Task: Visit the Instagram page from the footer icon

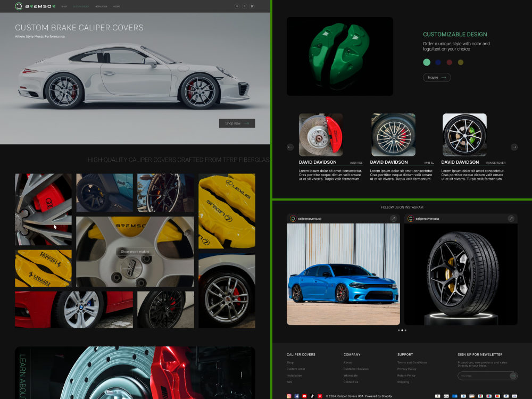Action: pyautogui.click(x=289, y=396)
